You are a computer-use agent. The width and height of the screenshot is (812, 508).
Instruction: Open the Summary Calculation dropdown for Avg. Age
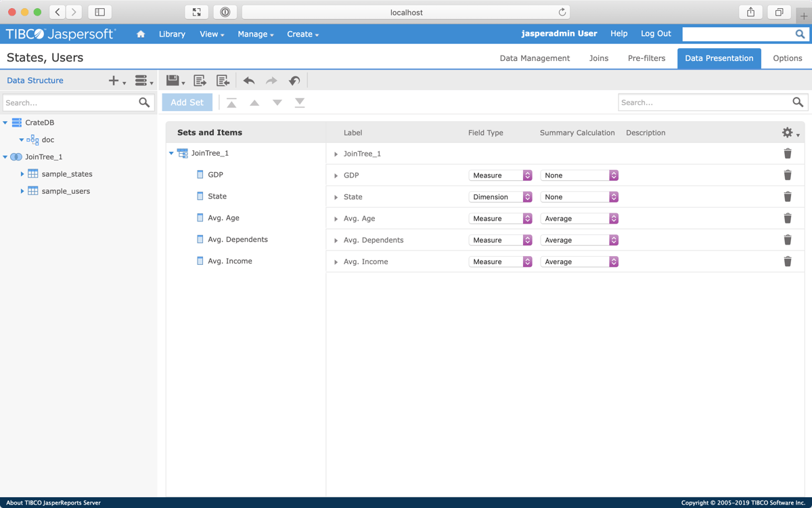[579, 219]
